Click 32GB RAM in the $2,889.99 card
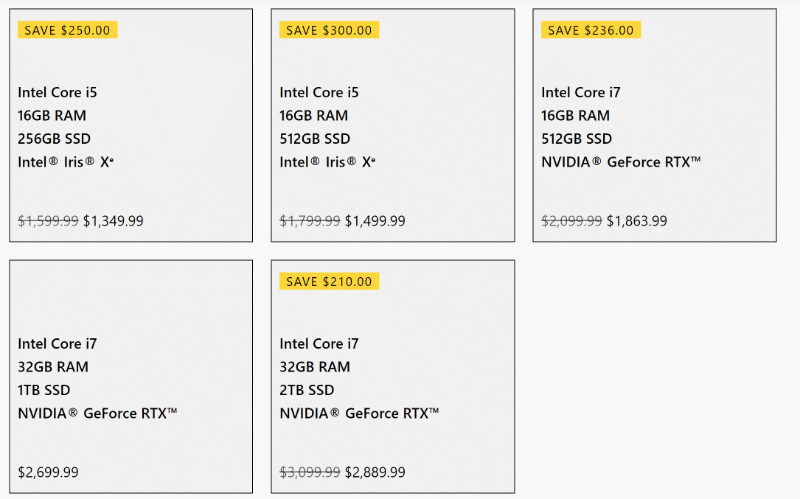 point(315,367)
